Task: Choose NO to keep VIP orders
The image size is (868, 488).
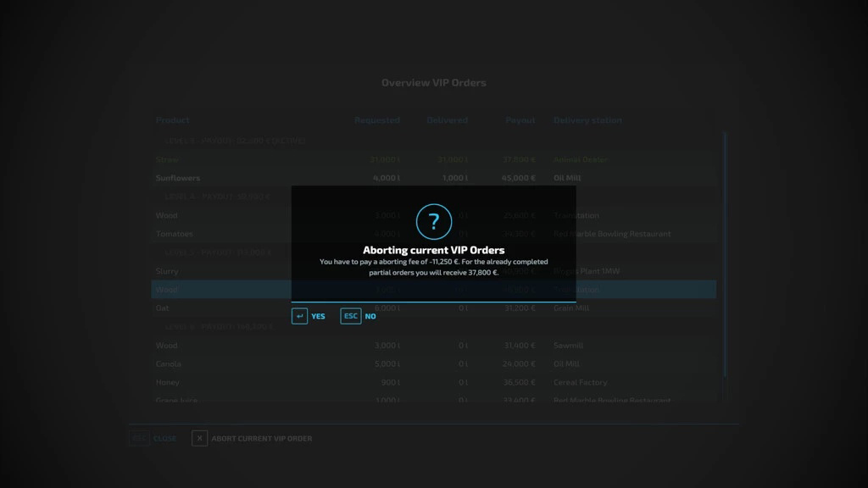Action: pos(370,316)
